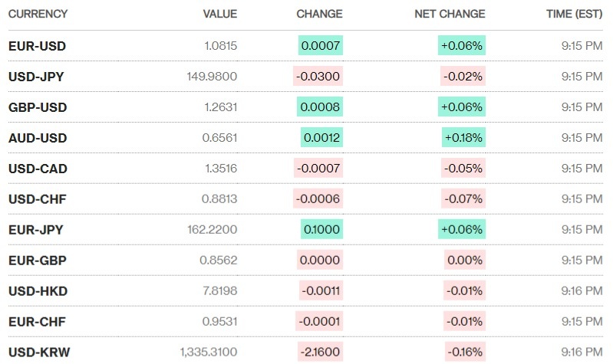Click the red -2.1600 change badge
The height and width of the screenshot is (364, 613).
pos(319,353)
